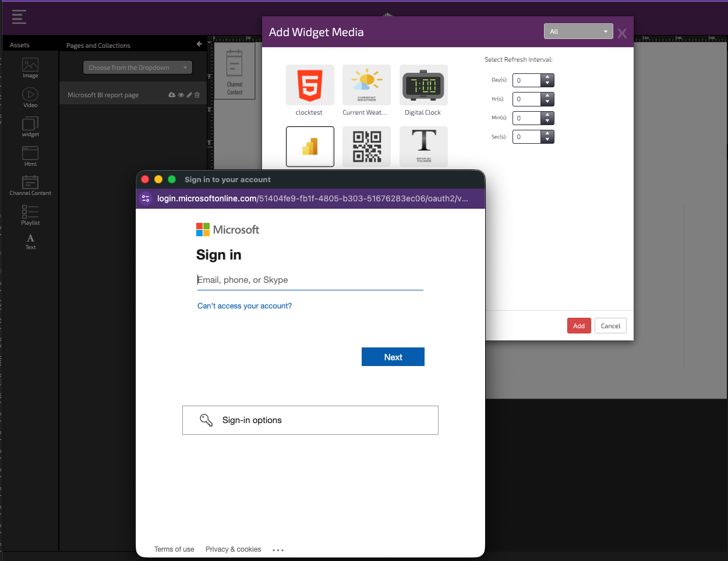The width and height of the screenshot is (728, 561).
Task: Select the widget asset tool
Action: 30,127
